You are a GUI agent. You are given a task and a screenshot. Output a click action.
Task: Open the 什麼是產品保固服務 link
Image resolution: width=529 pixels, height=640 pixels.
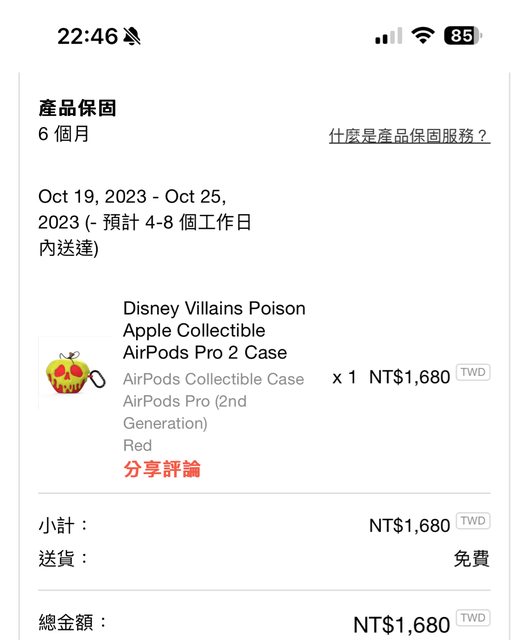tap(409, 136)
